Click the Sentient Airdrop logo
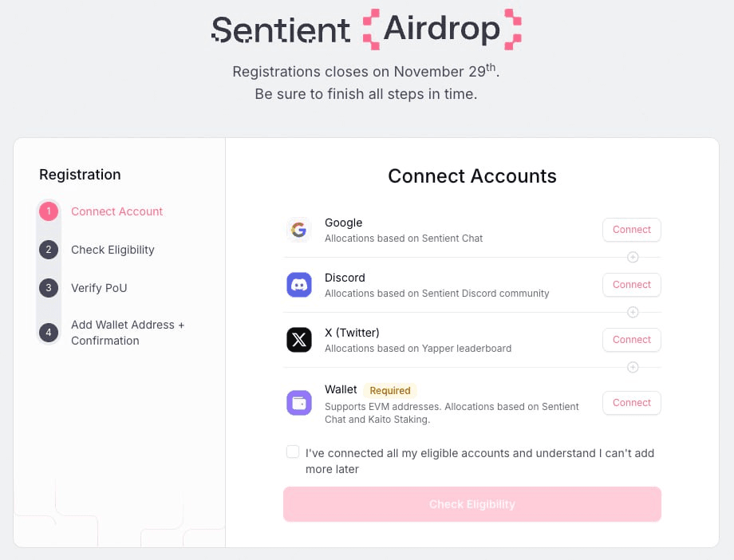 tap(367, 30)
